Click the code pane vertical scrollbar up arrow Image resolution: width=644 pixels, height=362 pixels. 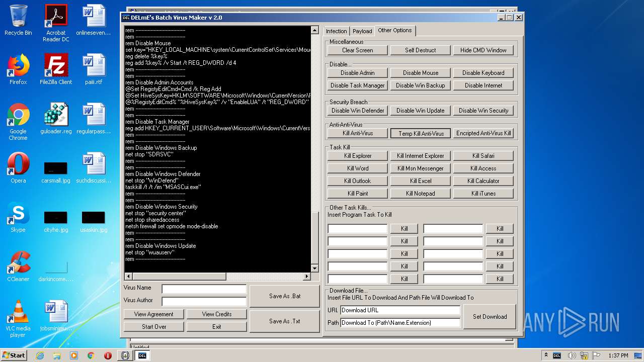pyautogui.click(x=315, y=30)
